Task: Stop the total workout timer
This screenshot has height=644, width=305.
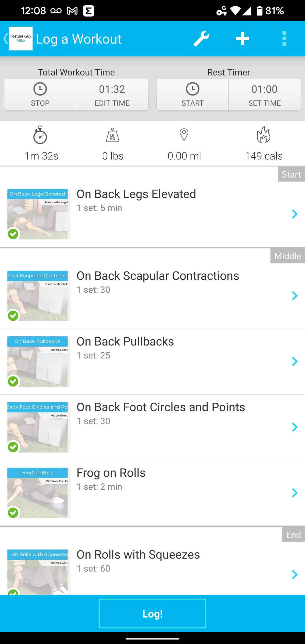Action: pos(40,95)
